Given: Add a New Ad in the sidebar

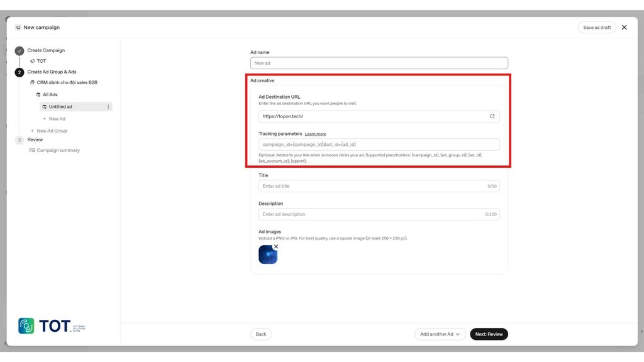Looking at the screenshot, I should click(x=57, y=119).
